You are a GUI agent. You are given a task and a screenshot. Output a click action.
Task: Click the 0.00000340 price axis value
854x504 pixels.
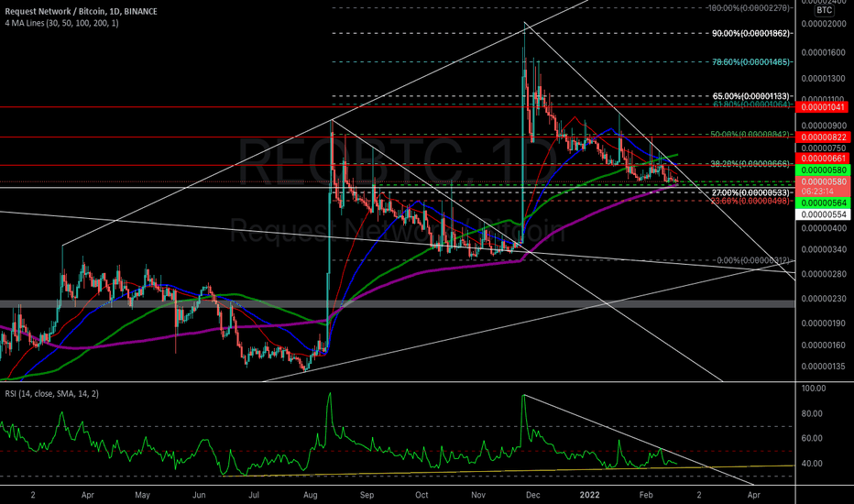coord(824,249)
